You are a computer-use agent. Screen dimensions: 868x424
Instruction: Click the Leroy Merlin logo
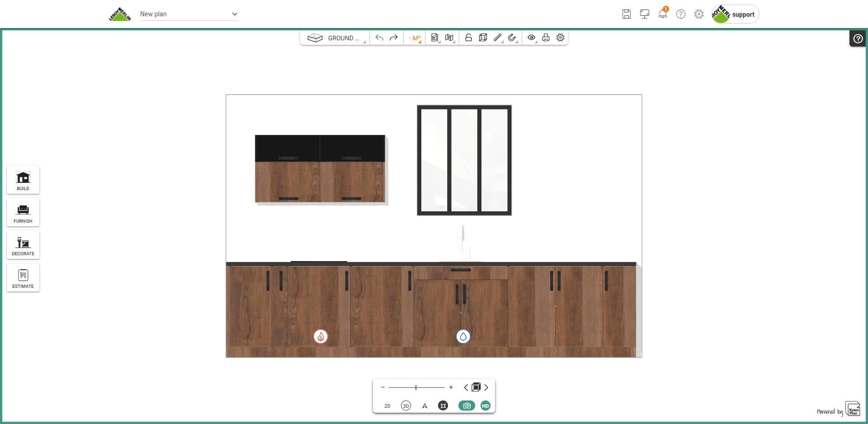pyautogui.click(x=119, y=14)
